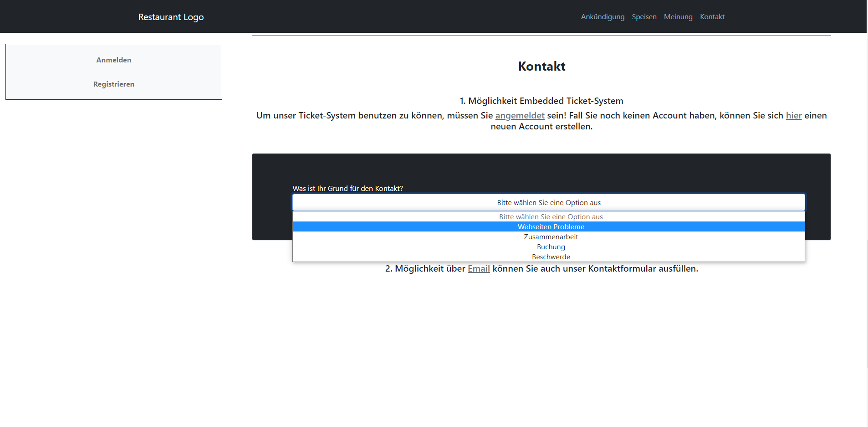Click the Restaurant Logo heading

coord(171,17)
